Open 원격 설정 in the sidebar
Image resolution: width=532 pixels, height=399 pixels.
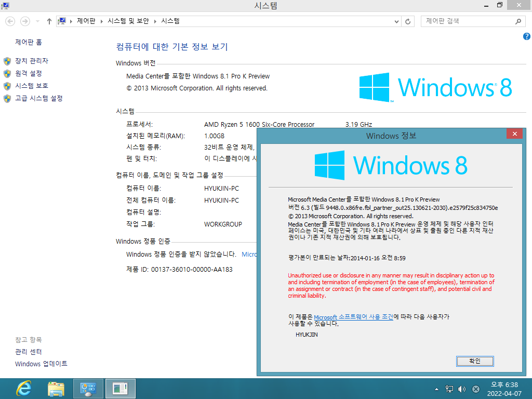(x=29, y=73)
